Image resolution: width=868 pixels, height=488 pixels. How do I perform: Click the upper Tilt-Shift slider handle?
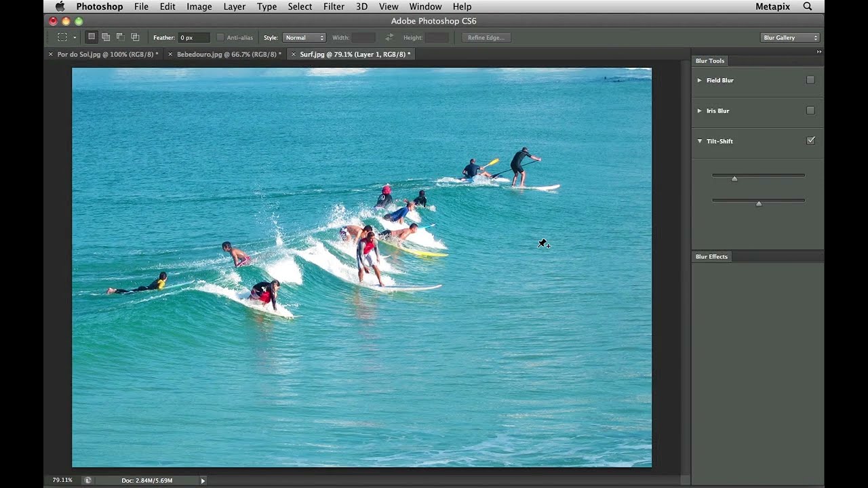pos(734,178)
